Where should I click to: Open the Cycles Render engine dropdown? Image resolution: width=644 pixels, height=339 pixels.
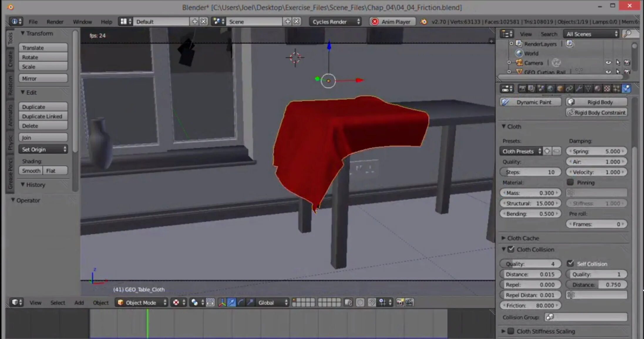(x=335, y=22)
